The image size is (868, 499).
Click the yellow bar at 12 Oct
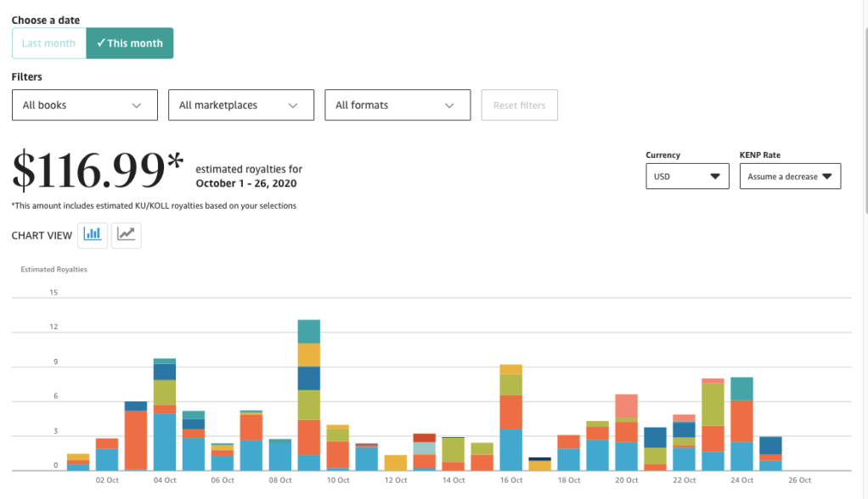(396, 463)
